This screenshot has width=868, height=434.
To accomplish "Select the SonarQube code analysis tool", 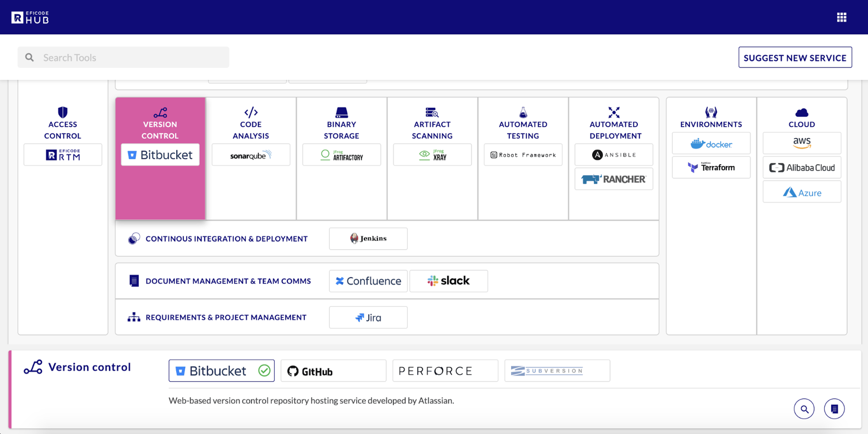I will [x=251, y=154].
